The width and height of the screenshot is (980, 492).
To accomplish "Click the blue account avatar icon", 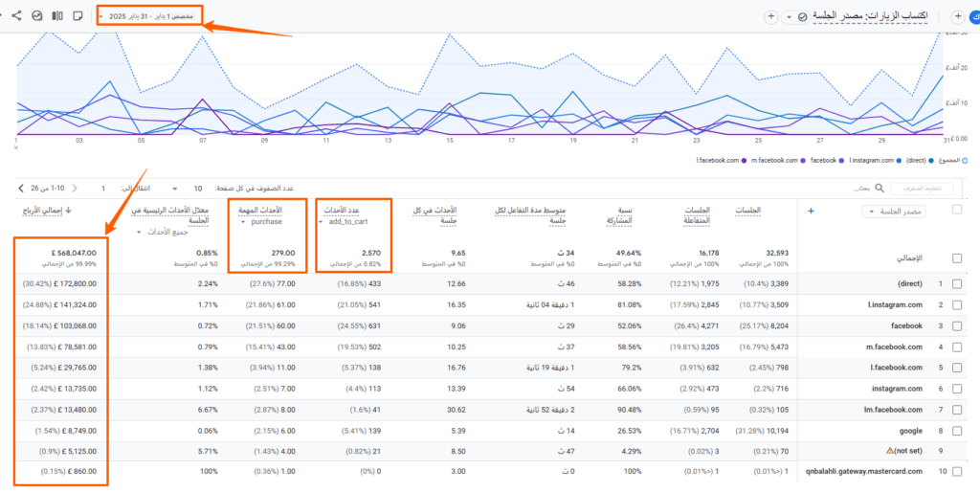I will pos(975,17).
